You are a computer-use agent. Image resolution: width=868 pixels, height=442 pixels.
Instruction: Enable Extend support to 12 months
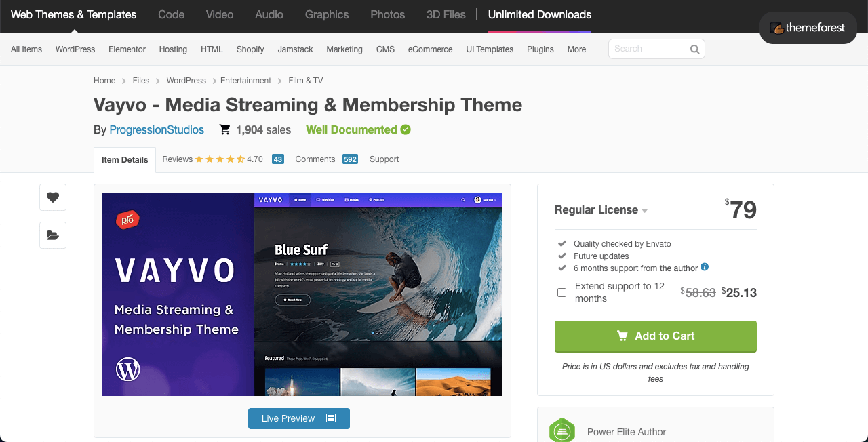(561, 293)
